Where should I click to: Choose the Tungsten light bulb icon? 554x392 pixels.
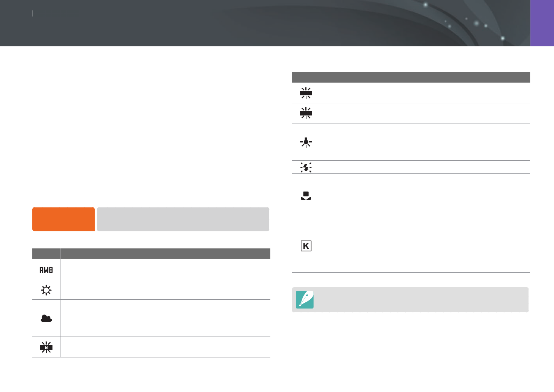point(306,142)
